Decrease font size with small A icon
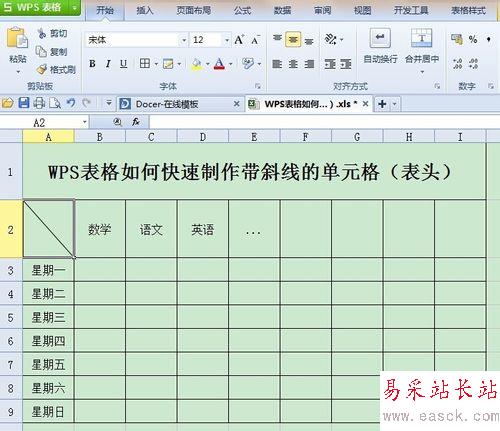 [x=255, y=40]
